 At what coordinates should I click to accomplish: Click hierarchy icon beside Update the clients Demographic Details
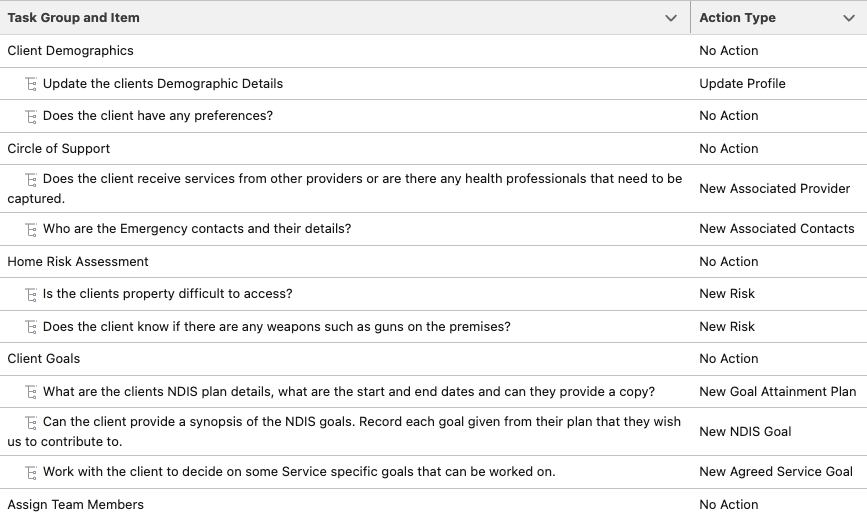point(32,84)
